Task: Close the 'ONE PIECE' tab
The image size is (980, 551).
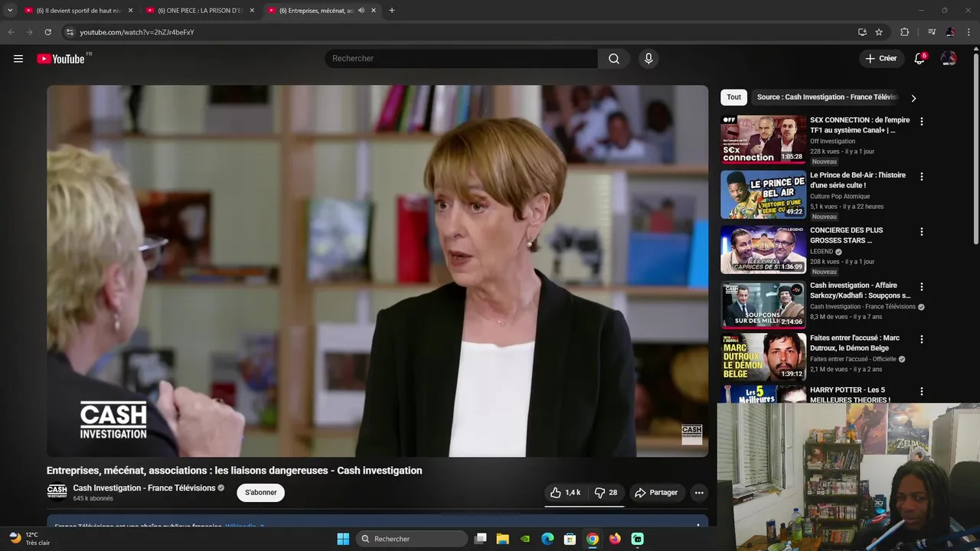Action: (x=252, y=11)
